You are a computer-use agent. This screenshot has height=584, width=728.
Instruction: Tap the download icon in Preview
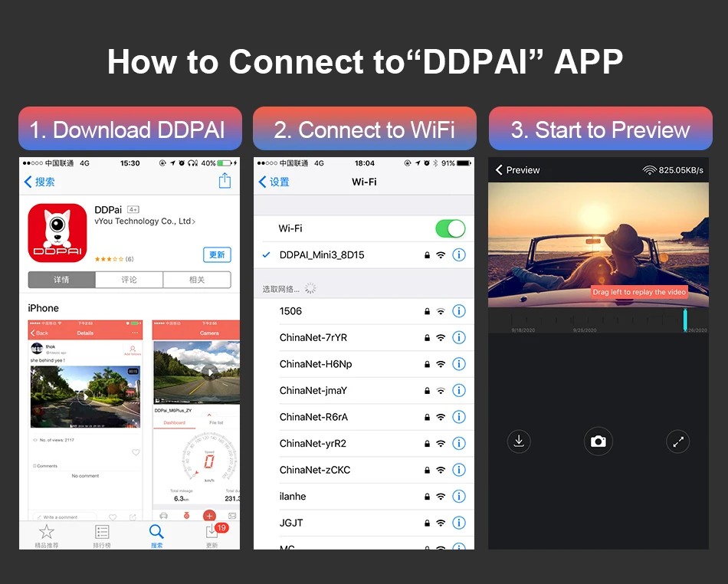[x=519, y=441]
